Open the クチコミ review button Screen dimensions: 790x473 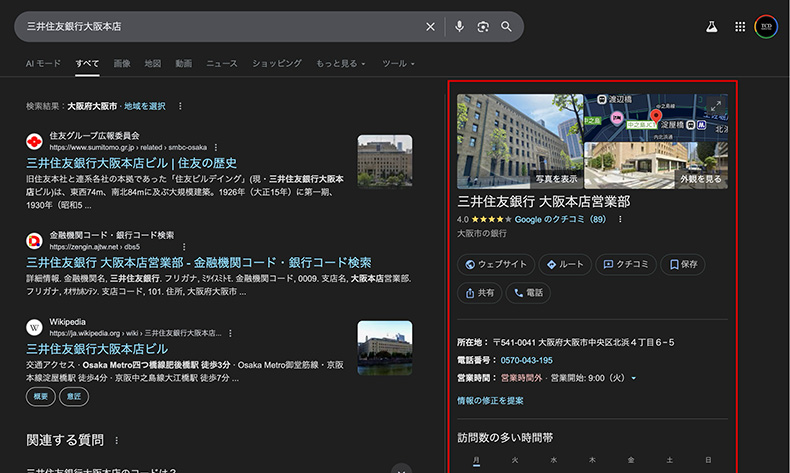pos(626,264)
